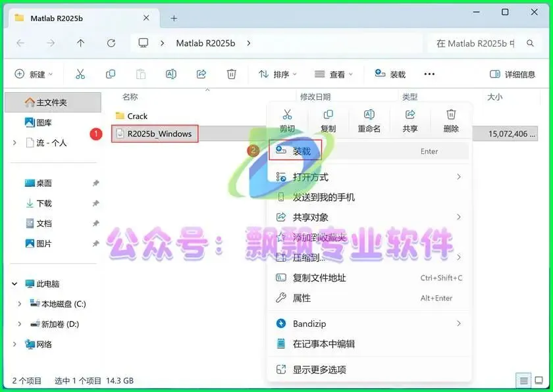Choose 显示更多选项 show more options
Viewport: 553px width, 392px height.
click(369, 370)
